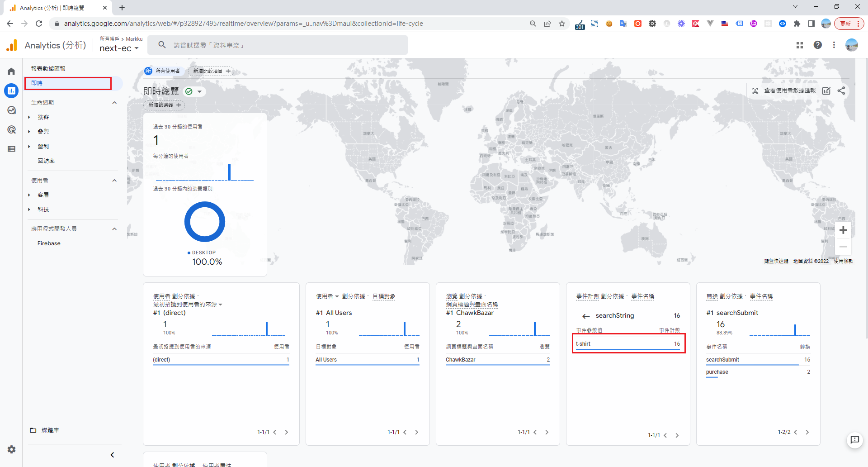Image resolution: width=868 pixels, height=467 pixels.
Task: Open the Explore icon in left rail
Action: point(11,110)
